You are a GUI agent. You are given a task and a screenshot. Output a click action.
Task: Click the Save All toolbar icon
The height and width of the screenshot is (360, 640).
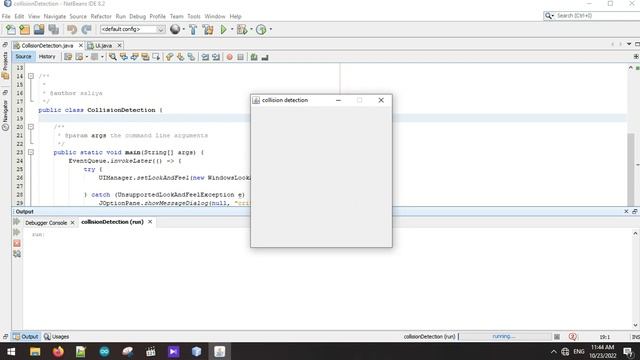point(53,29)
